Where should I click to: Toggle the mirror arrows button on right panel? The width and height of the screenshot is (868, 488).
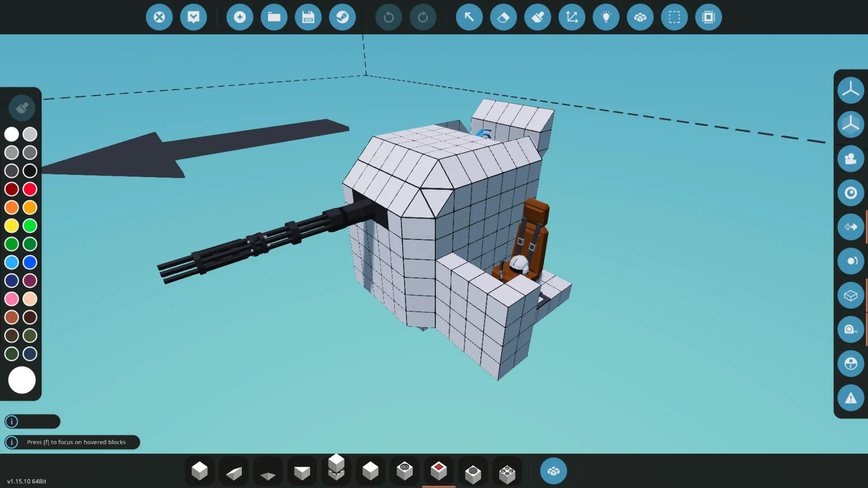[x=850, y=227]
